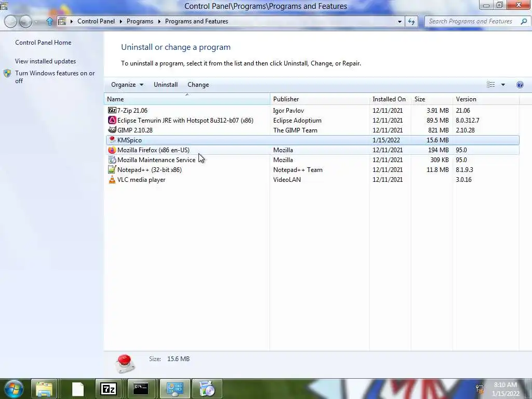Viewport: 532px width, 399px height.
Task: Select Mozilla Maintenance Service entry
Action: point(156,159)
